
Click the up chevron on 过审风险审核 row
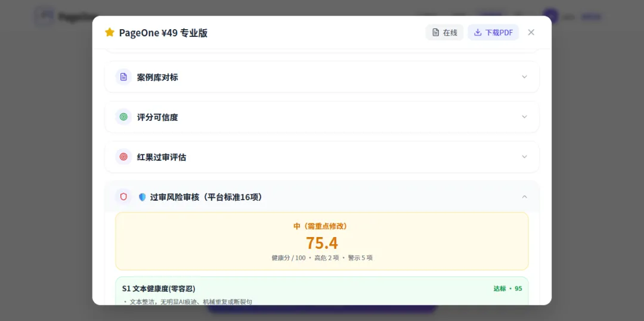point(525,197)
